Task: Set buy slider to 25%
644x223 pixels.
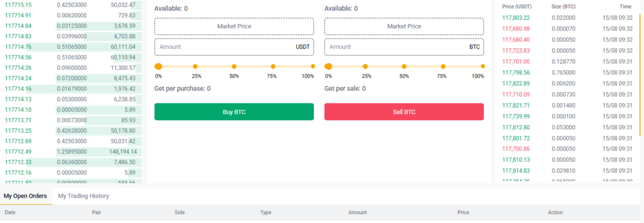Action: click(195, 67)
